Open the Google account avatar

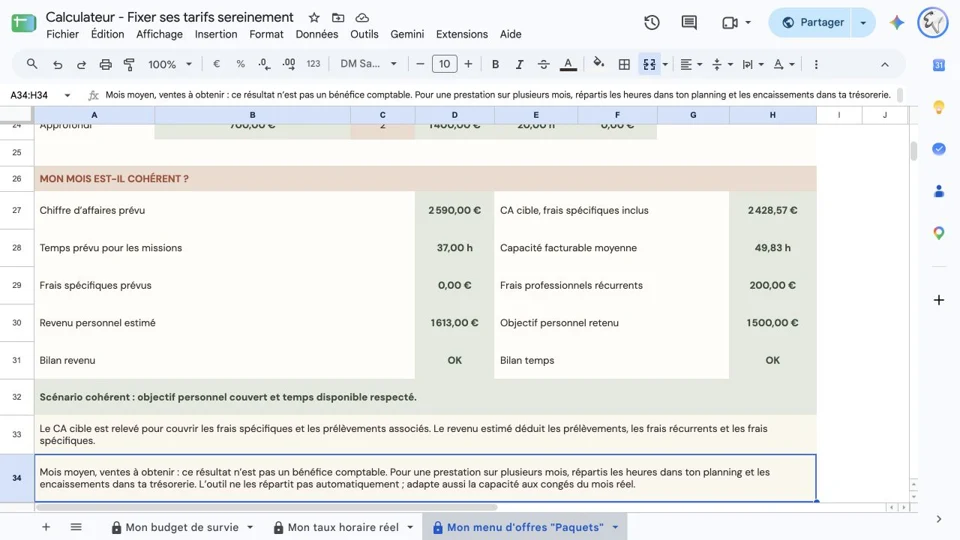coord(932,23)
